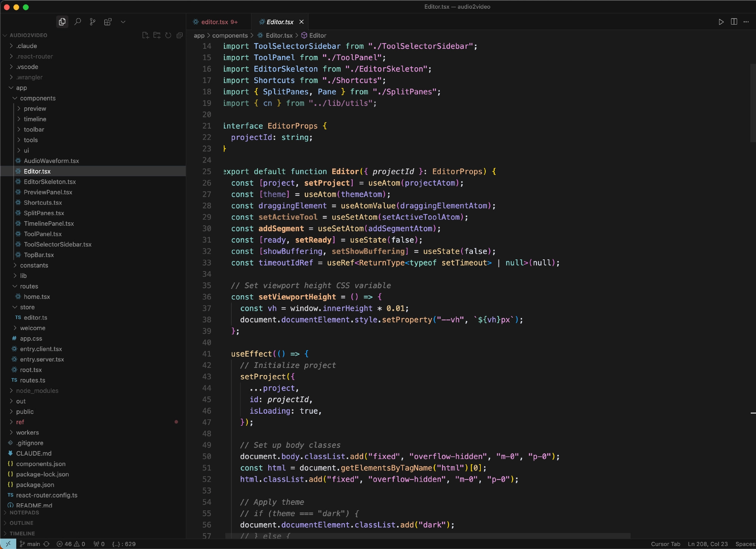Image resolution: width=756 pixels, height=549 pixels.
Task: Open Shortcuts.tsx file
Action: point(43,203)
